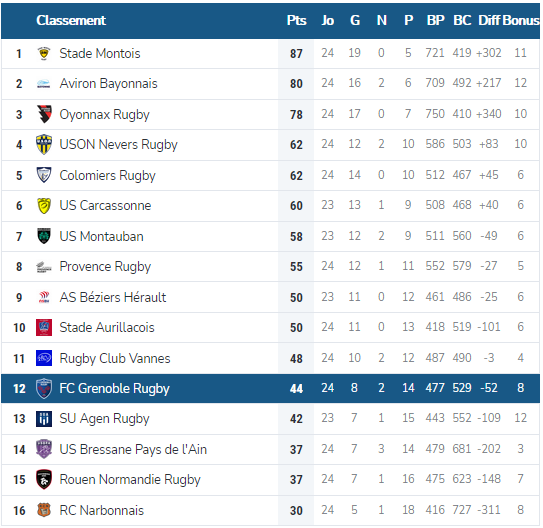Click the Stade Aurillacois red logo
This screenshot has height=528, width=543.
coord(44,328)
